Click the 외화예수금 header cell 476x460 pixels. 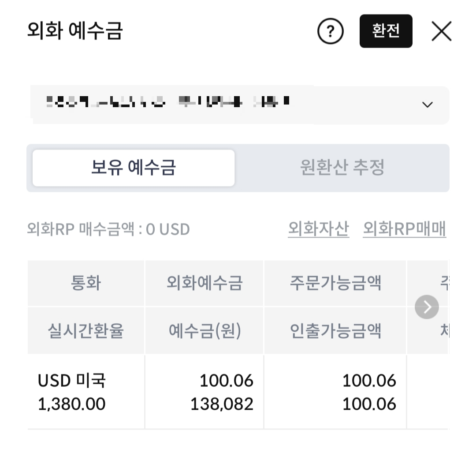(x=204, y=283)
